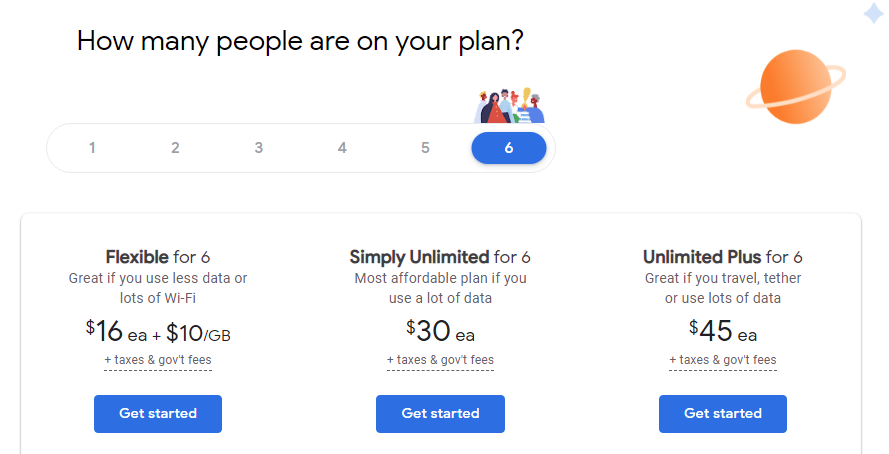Click the Unlimited Plus for 6 title
Viewport: 889px width, 454px height.
(x=723, y=257)
